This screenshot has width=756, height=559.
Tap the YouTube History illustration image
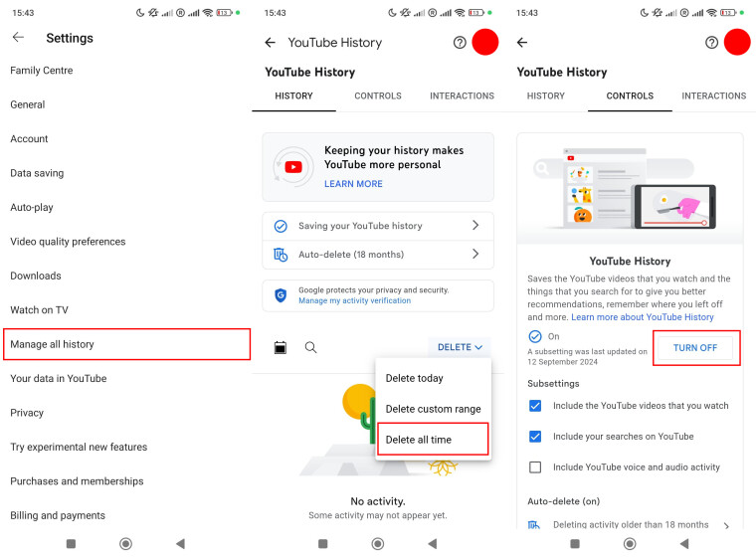(630, 189)
